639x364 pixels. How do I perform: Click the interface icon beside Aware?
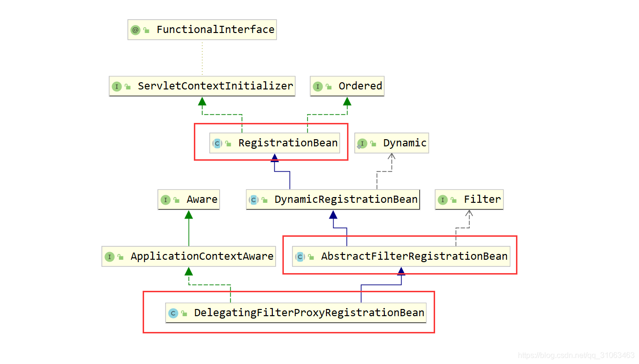pos(166,199)
